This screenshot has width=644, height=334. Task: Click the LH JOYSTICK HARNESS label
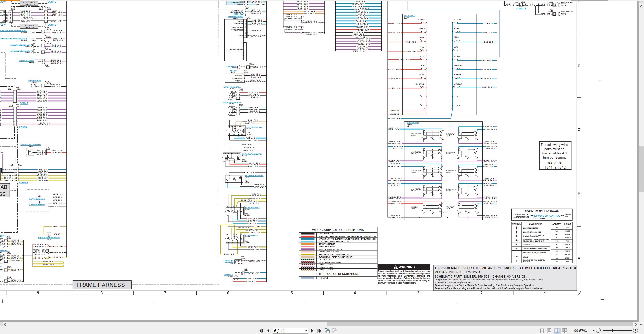coord(29,26)
